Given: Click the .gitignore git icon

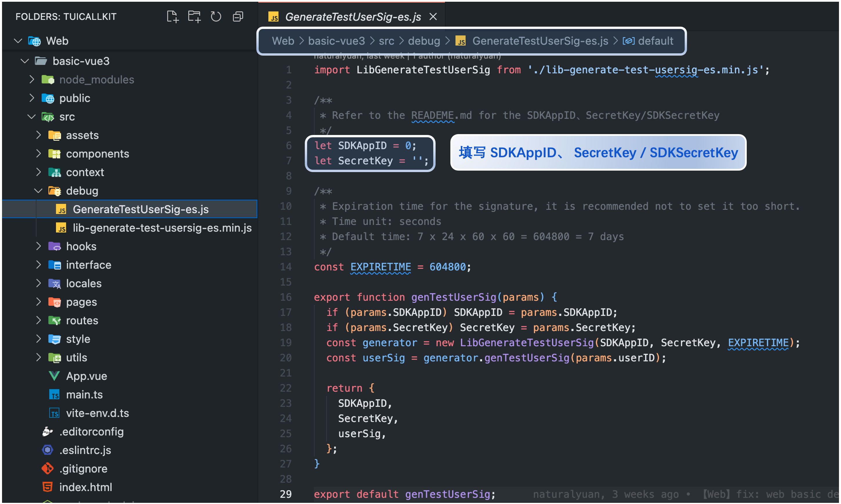Looking at the screenshot, I should pos(48,468).
